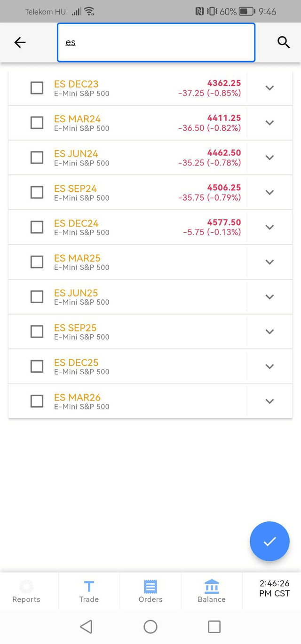
Task: Select the ES MAR24 checkbox
Action: pos(37,123)
